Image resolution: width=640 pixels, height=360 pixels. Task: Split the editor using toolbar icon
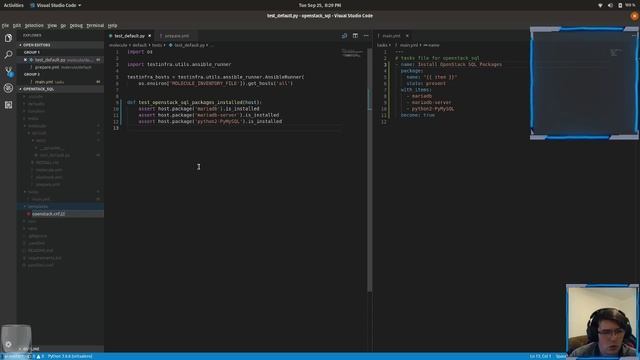pyautogui.click(x=355, y=36)
